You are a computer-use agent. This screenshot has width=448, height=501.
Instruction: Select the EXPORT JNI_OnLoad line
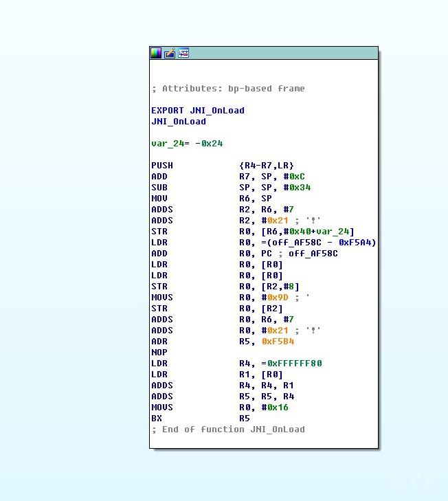pos(198,111)
